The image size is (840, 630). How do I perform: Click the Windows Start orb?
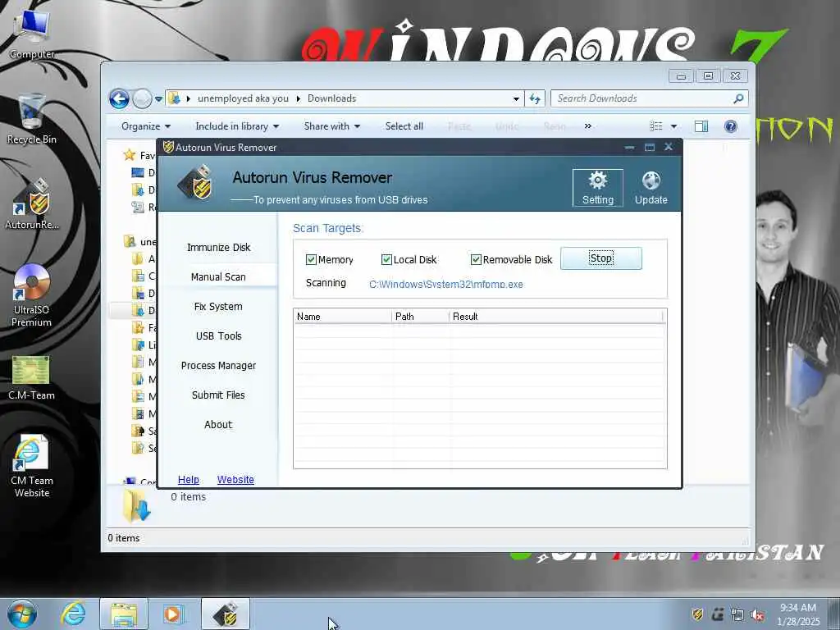(22, 614)
